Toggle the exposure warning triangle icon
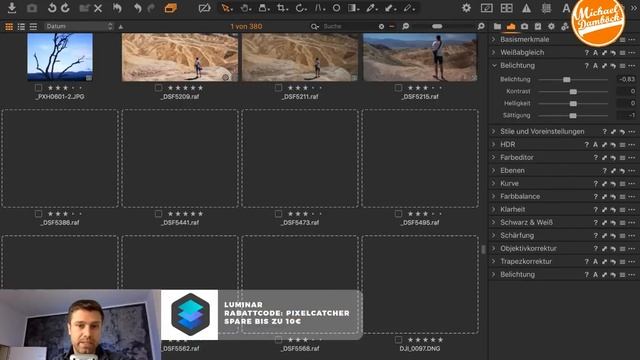The width and height of the screenshot is (640, 360). coord(527,8)
